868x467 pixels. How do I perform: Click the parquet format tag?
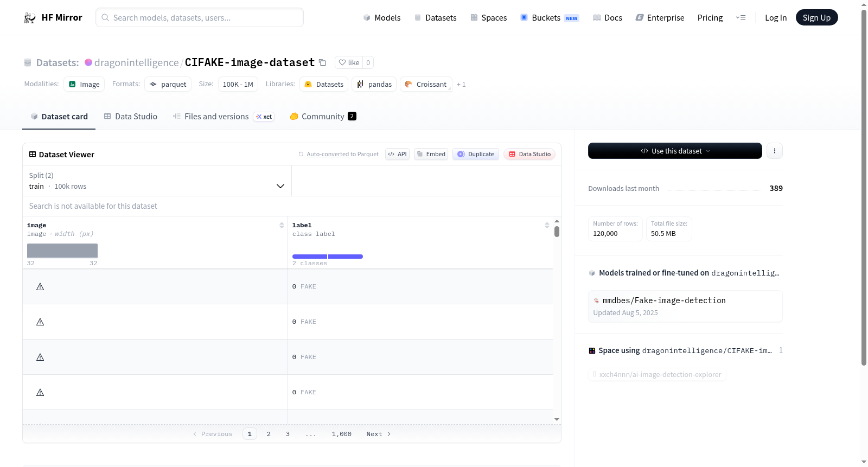click(168, 84)
